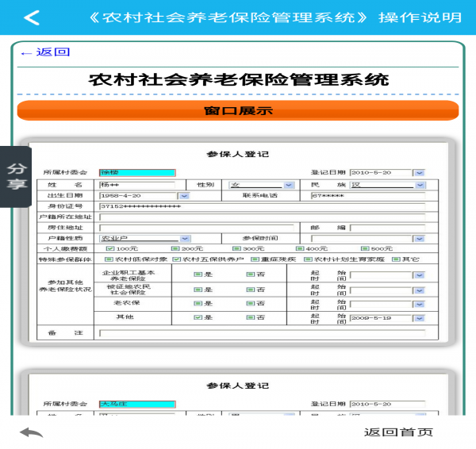This screenshot has height=449, width=476.
Task: Click the 所属村委会 field showing 徐楼
Action: pos(137,173)
